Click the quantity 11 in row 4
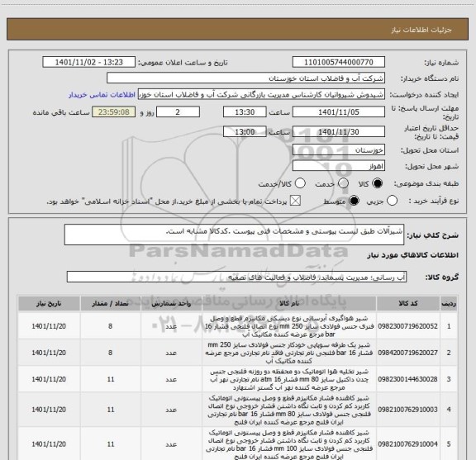The width and height of the screenshot is (476, 460). coord(111,410)
